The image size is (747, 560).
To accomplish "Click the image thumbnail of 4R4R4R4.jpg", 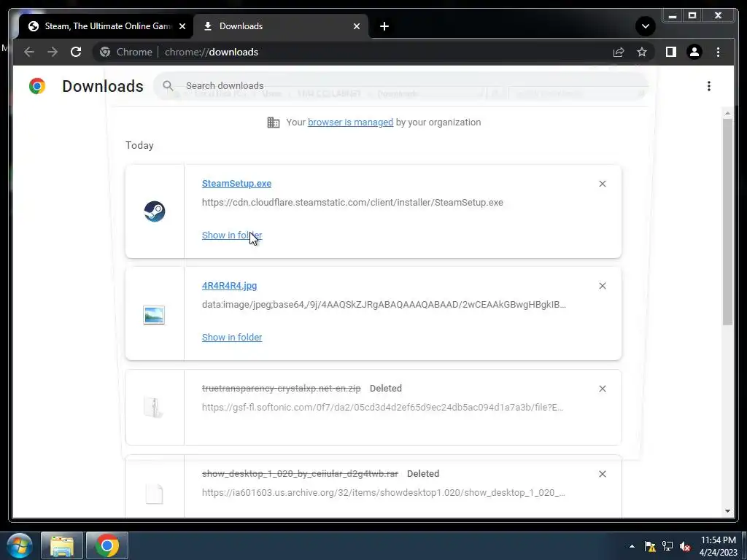I will [x=154, y=315].
